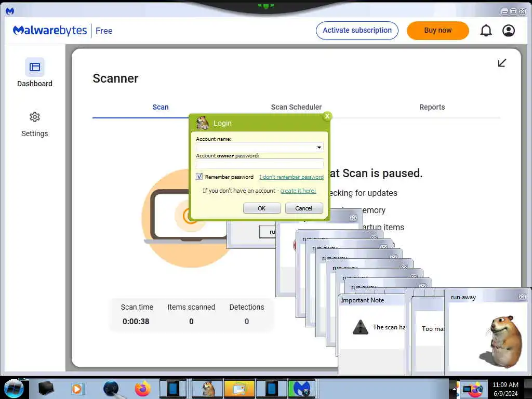Click the black box taskbar icon
Viewport: 532px width, 399px height.
pos(46,389)
